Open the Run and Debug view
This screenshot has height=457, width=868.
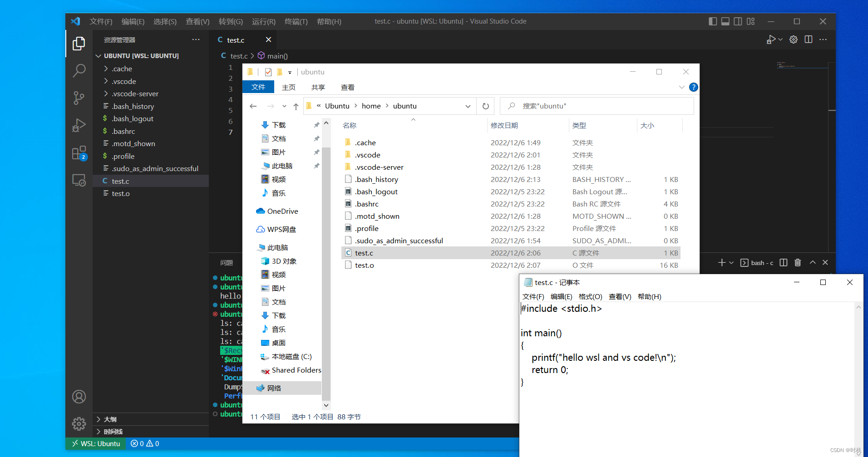tap(79, 125)
